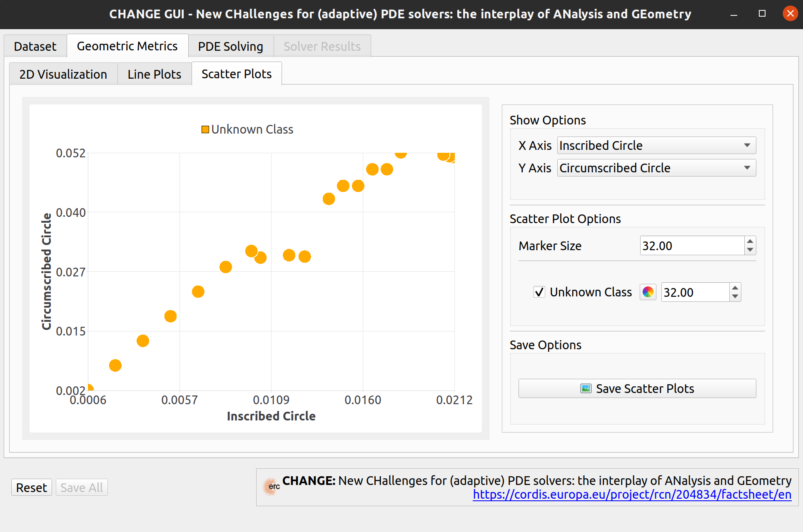Viewport: 803px width, 532px height.
Task: Open the cordis.europa.eu factsheet link
Action: 631,495
